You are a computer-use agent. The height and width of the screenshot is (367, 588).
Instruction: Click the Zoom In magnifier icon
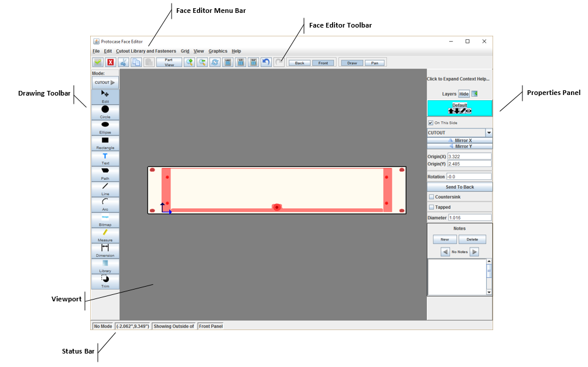tap(189, 62)
